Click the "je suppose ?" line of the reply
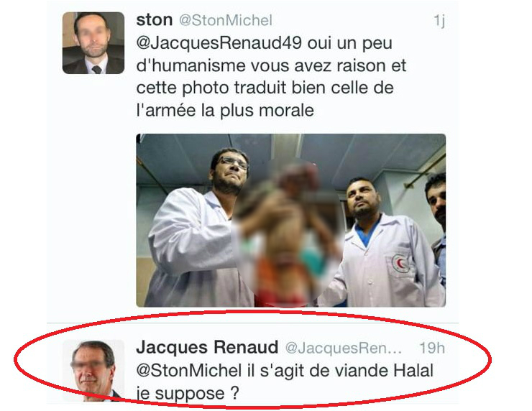Screen dimensions: 532x411 [188, 393]
